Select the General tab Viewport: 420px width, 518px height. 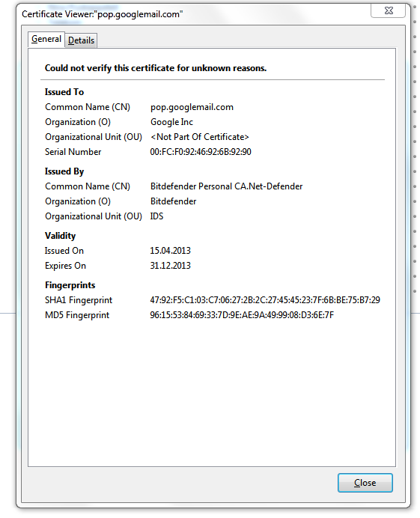point(46,40)
